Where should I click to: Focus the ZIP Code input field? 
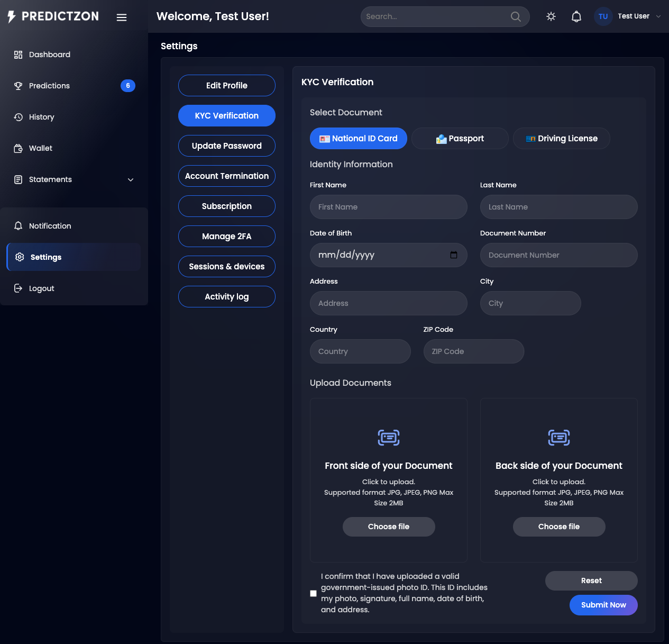coord(474,351)
